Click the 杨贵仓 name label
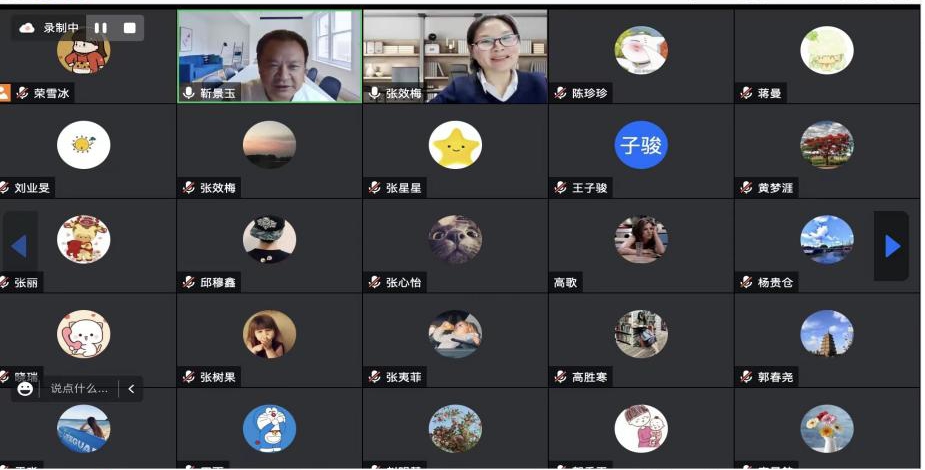925x470 pixels. point(775,282)
